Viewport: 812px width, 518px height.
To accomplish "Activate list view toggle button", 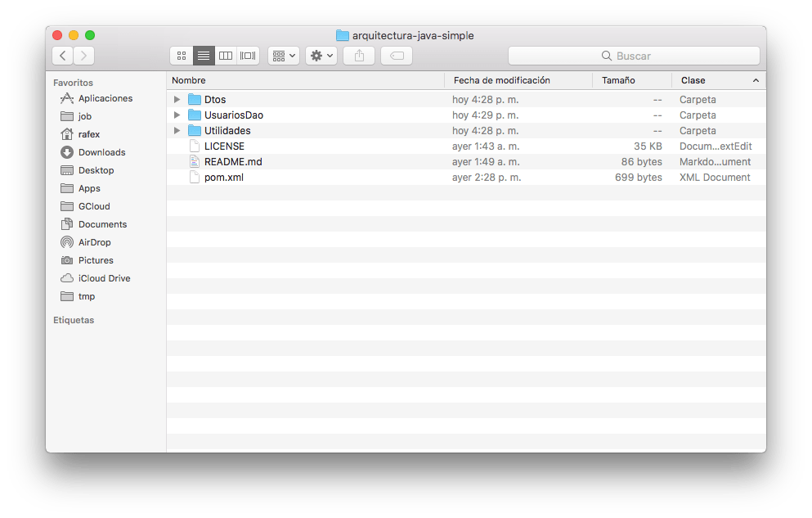I will pos(204,56).
